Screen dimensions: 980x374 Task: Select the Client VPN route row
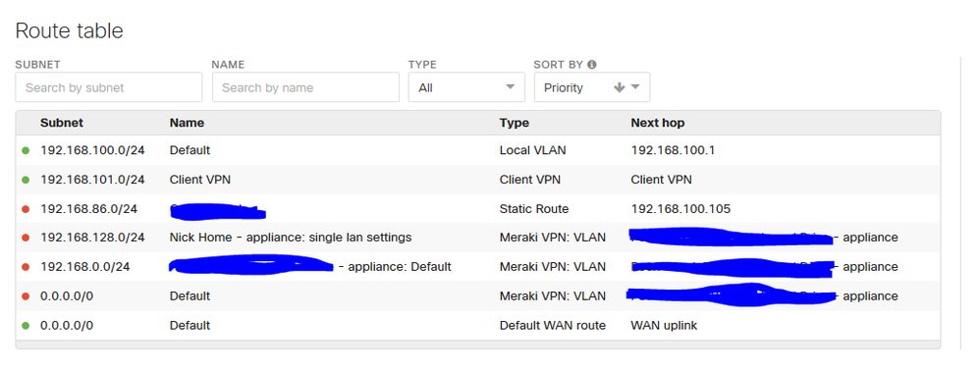(477, 180)
